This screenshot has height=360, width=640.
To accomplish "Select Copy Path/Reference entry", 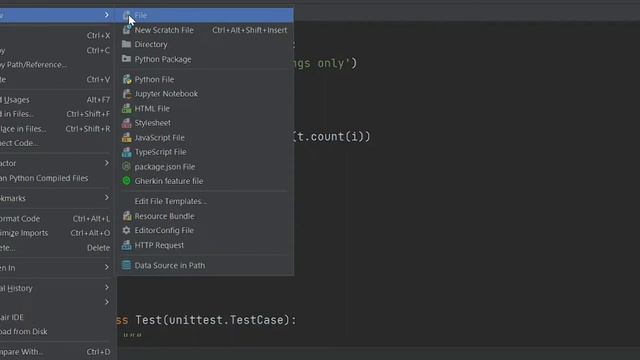I will (x=57, y=65).
